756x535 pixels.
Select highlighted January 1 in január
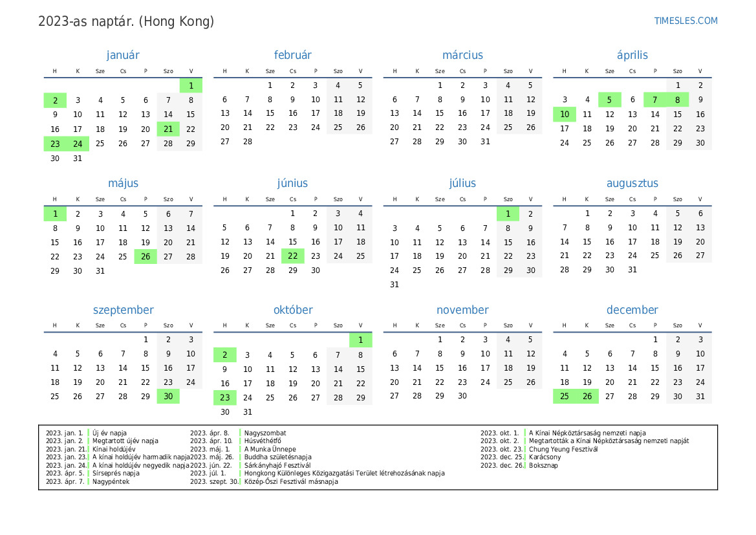[x=191, y=85]
